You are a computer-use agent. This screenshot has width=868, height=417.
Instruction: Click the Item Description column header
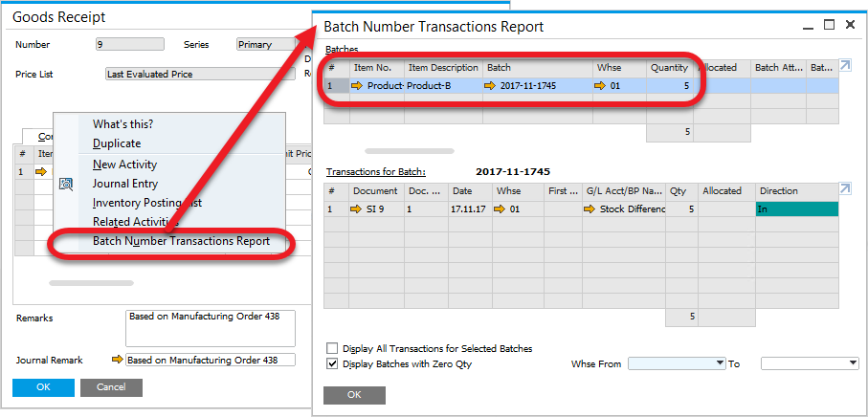click(443, 68)
